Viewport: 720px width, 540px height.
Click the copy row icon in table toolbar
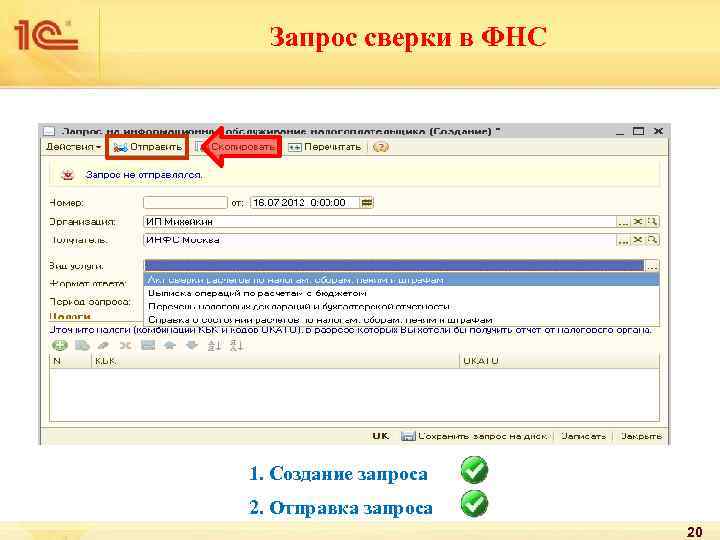pos(82,345)
